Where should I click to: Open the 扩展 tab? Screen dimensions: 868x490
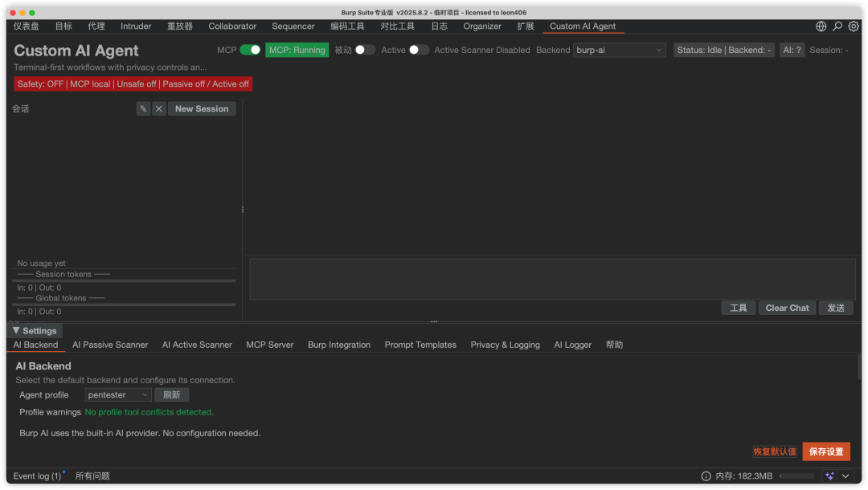click(x=526, y=26)
